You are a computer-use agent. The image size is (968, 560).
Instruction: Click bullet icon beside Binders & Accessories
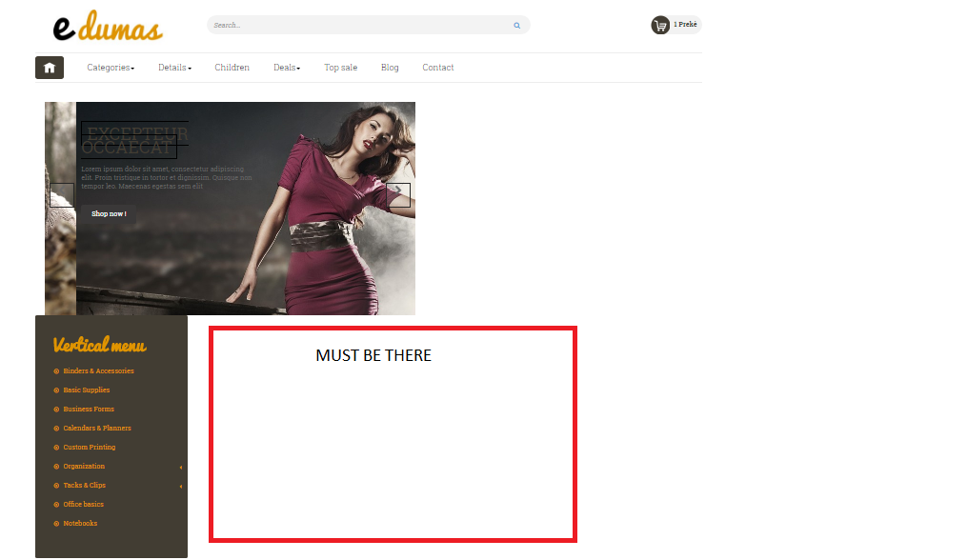(56, 371)
